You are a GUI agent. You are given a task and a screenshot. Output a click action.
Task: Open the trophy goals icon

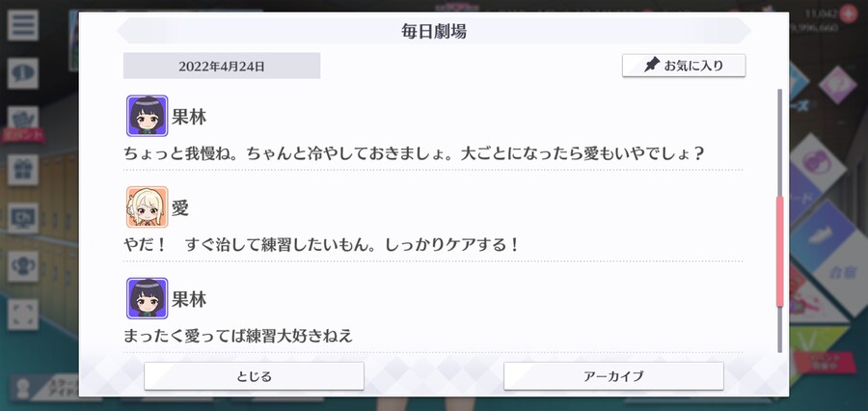pos(23,266)
